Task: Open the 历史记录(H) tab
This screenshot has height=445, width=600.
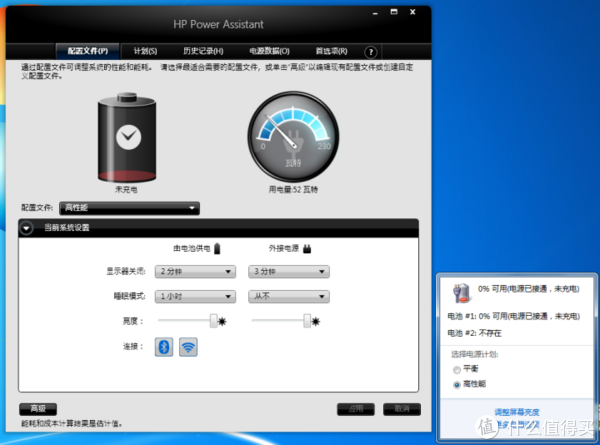Action: 203,51
